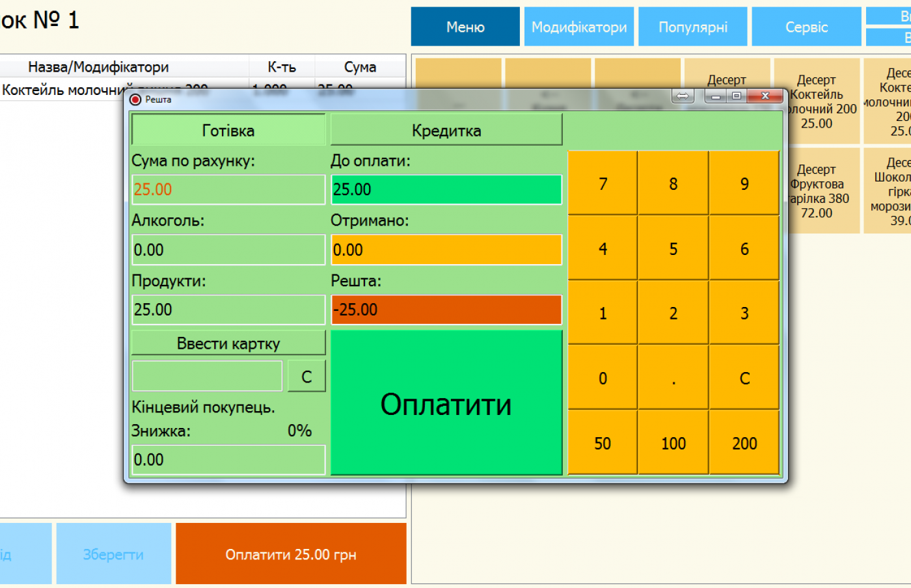911x588 pixels.
Task: Click the red Решта window icon
Action: pyautogui.click(x=135, y=100)
